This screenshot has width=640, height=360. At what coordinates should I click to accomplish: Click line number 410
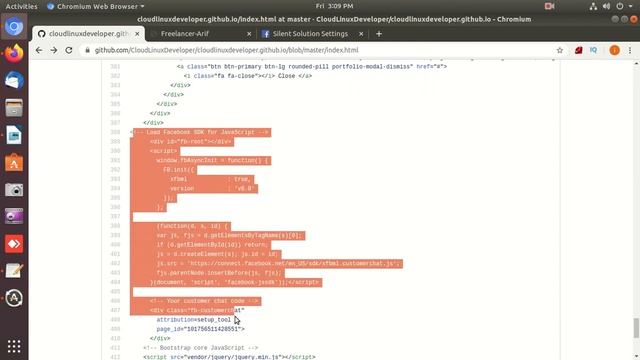[x=115, y=338]
